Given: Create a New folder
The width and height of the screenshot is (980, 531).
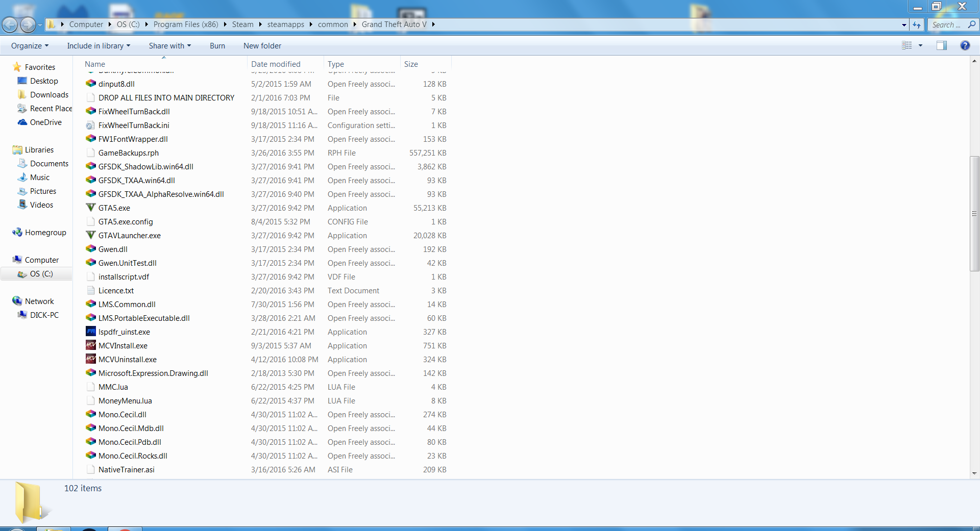Looking at the screenshot, I should pyautogui.click(x=262, y=45).
